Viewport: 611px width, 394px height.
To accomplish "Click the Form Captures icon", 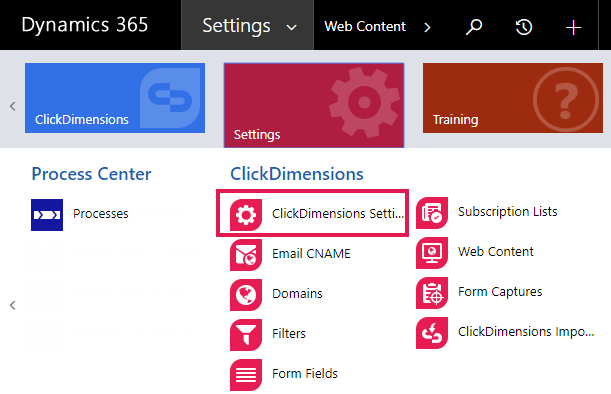I will [432, 293].
